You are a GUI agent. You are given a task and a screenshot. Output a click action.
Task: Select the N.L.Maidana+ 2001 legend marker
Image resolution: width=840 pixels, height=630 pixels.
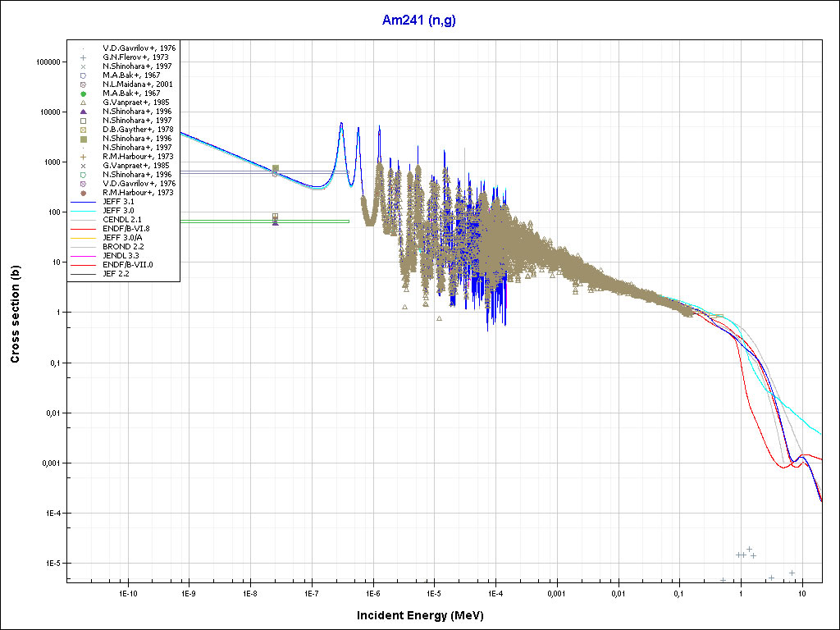tap(83, 84)
